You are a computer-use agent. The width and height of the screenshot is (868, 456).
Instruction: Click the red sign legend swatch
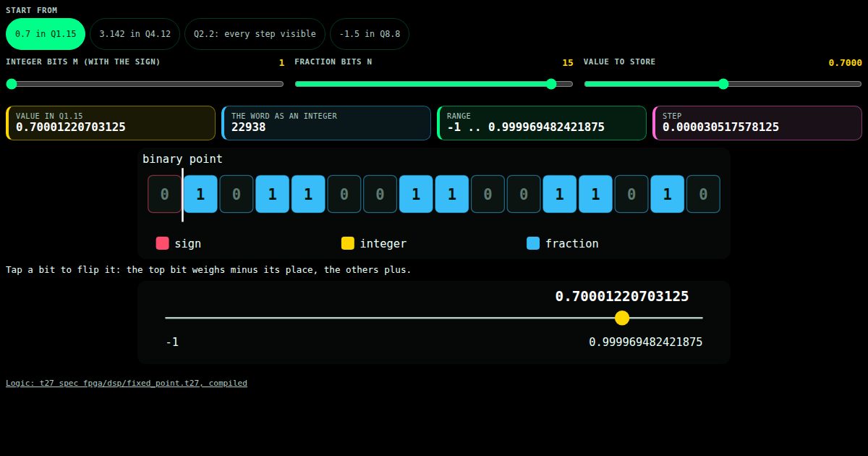point(163,243)
